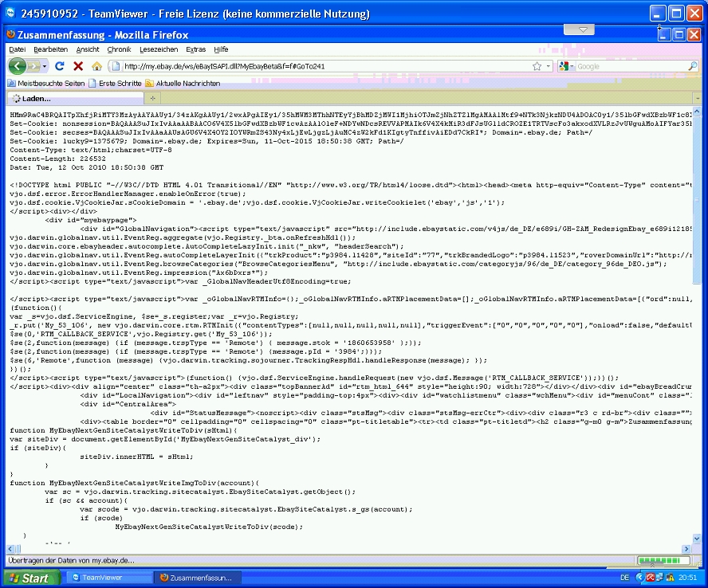Image resolution: width=708 pixels, height=588 pixels.
Task: Click the 'Content-Length: 226532' line
Action: 57,159
